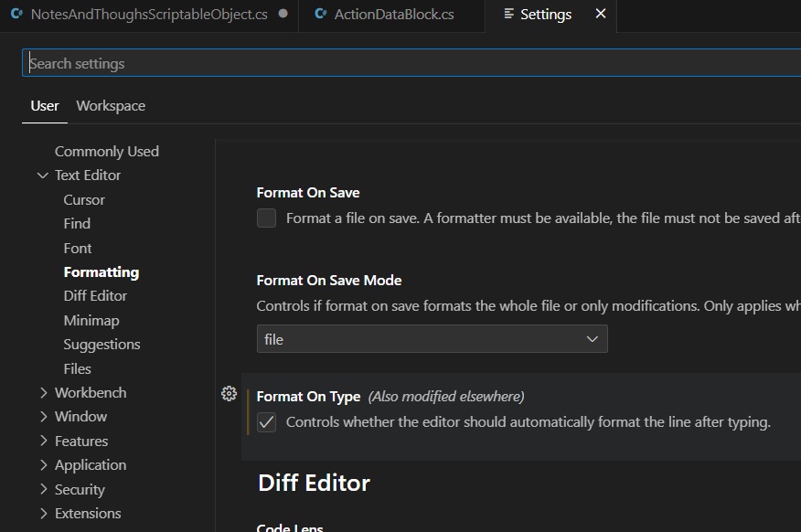The width and height of the screenshot is (801, 532).
Task: Enable the Format On Save checkbox
Action: click(x=266, y=218)
